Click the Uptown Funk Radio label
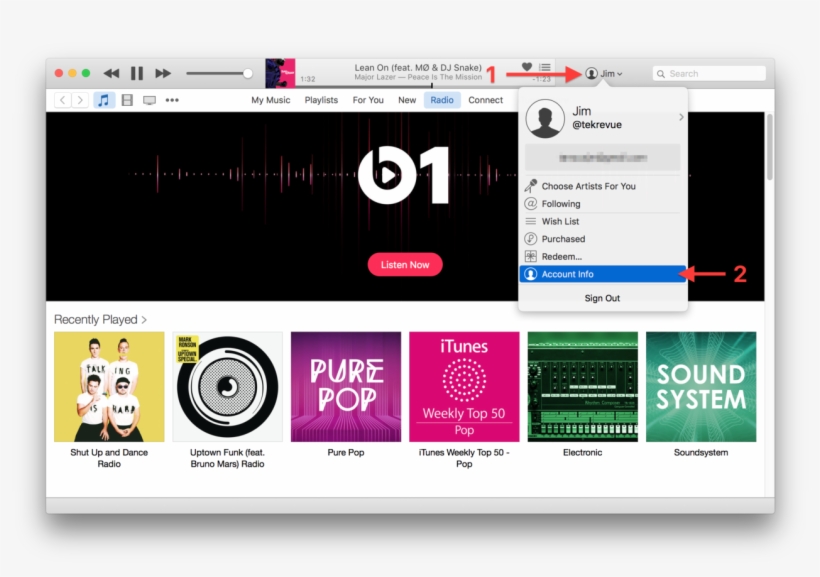The image size is (820, 577). (x=227, y=458)
